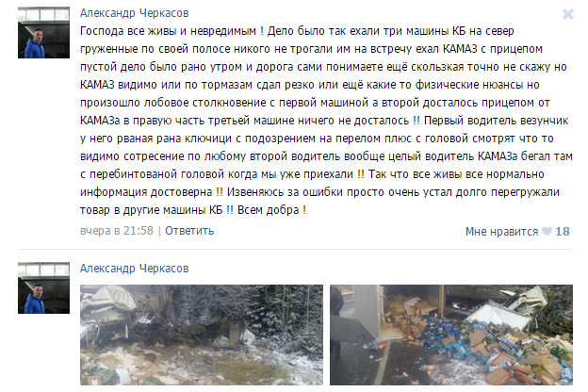Click the Мне нравится label
This screenshot has width=588, height=392.
[x=501, y=232]
